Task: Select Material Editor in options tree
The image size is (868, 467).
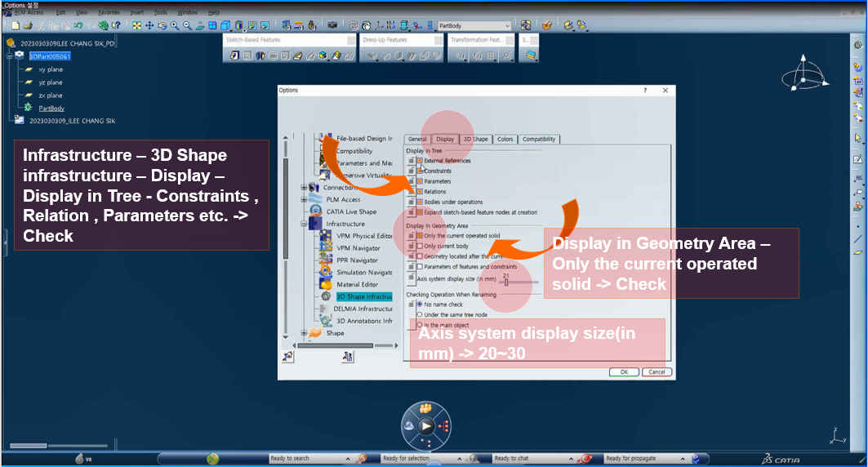Action: 357,284
